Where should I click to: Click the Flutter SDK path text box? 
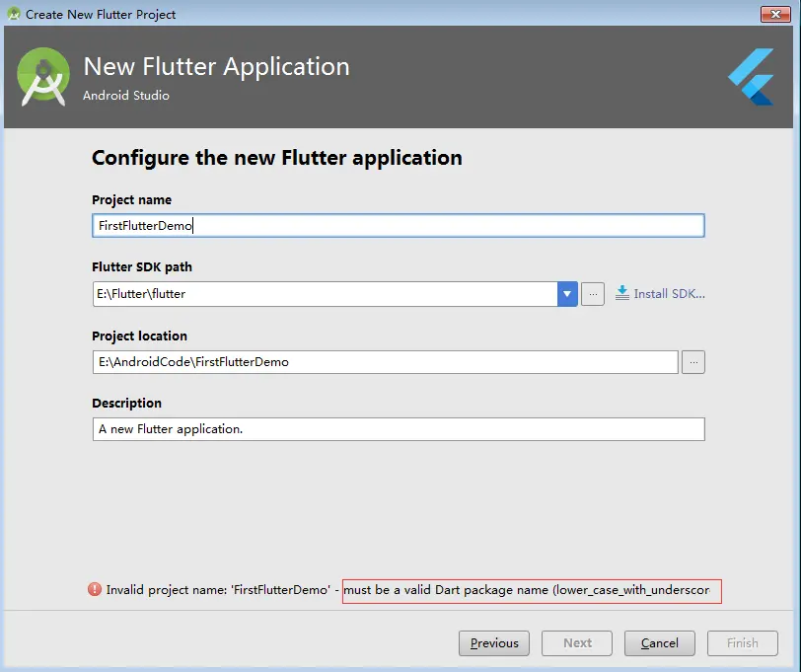tap(325, 294)
